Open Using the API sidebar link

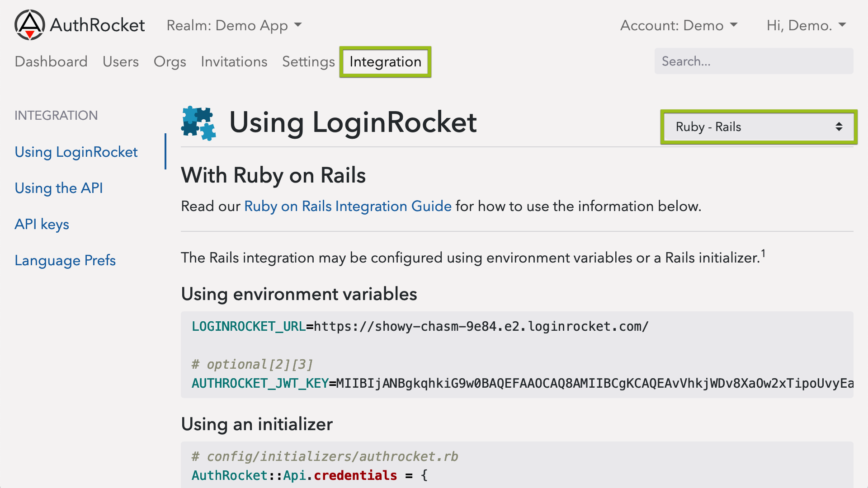(x=59, y=188)
